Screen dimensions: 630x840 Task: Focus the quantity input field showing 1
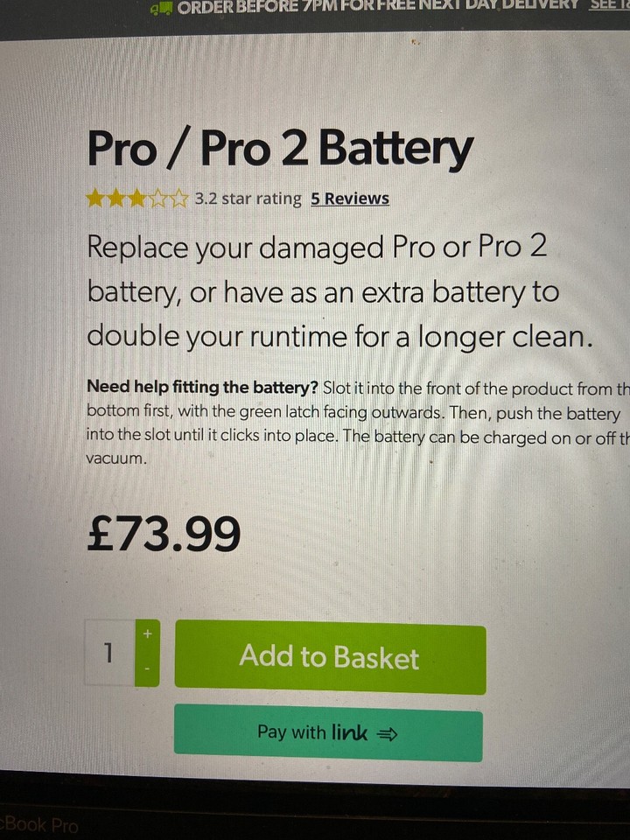coord(110,653)
